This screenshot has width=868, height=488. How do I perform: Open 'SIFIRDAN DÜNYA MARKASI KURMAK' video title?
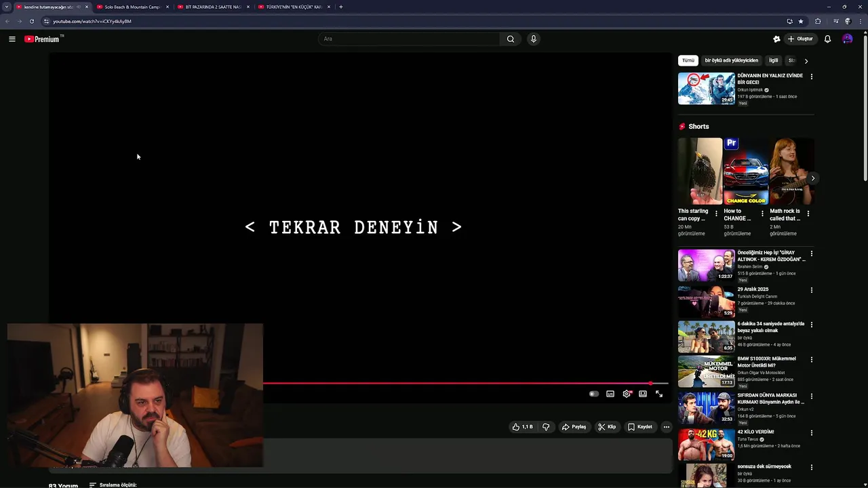click(770, 399)
